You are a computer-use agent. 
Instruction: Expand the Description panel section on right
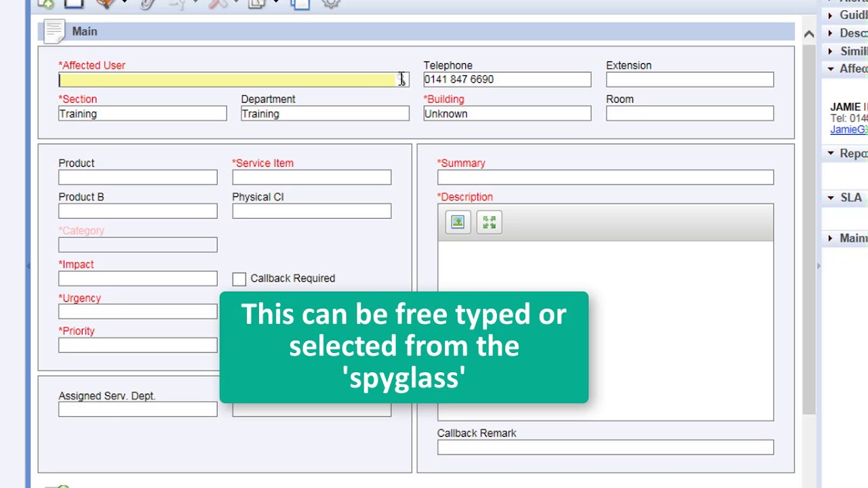(x=831, y=33)
